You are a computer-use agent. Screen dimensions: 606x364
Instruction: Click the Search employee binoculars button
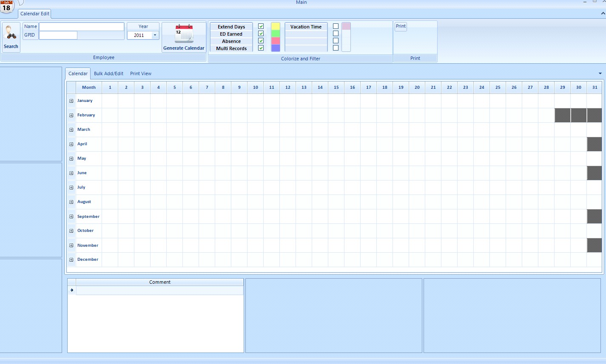pos(11,37)
